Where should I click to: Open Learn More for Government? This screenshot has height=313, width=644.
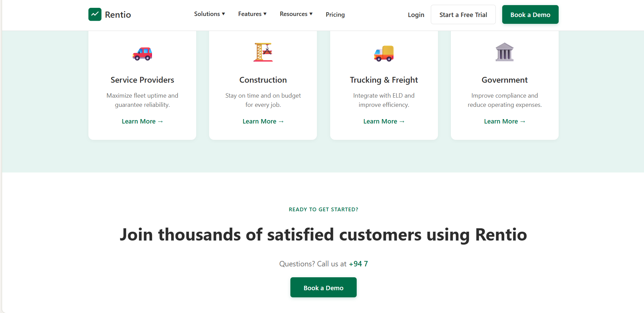tap(504, 121)
